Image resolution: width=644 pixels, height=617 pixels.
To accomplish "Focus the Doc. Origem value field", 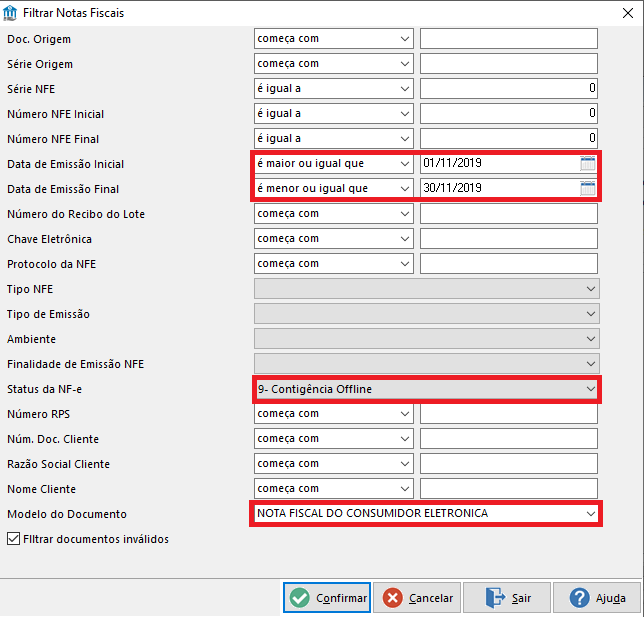I will (x=508, y=39).
